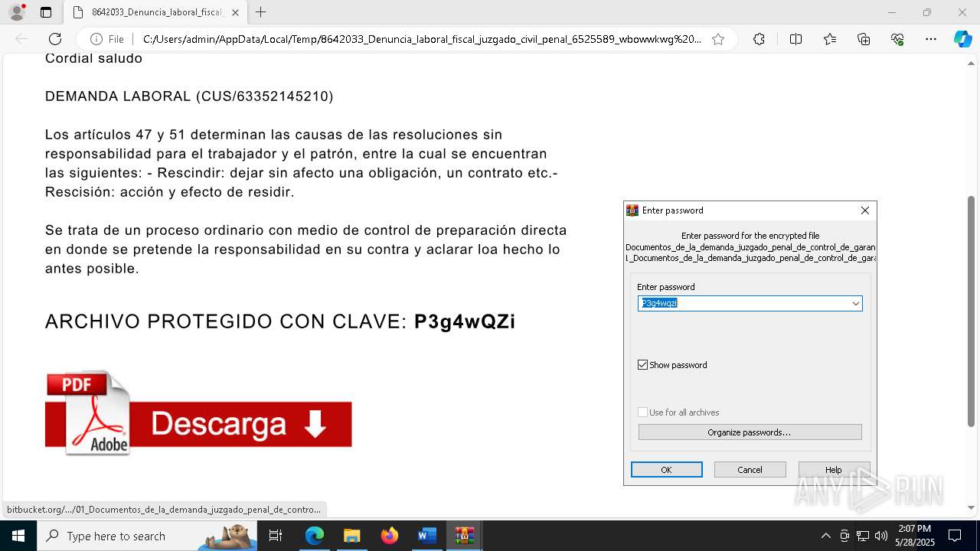Open Browser essentials heart icon
Image resolution: width=980 pixels, height=551 pixels.
click(897, 39)
